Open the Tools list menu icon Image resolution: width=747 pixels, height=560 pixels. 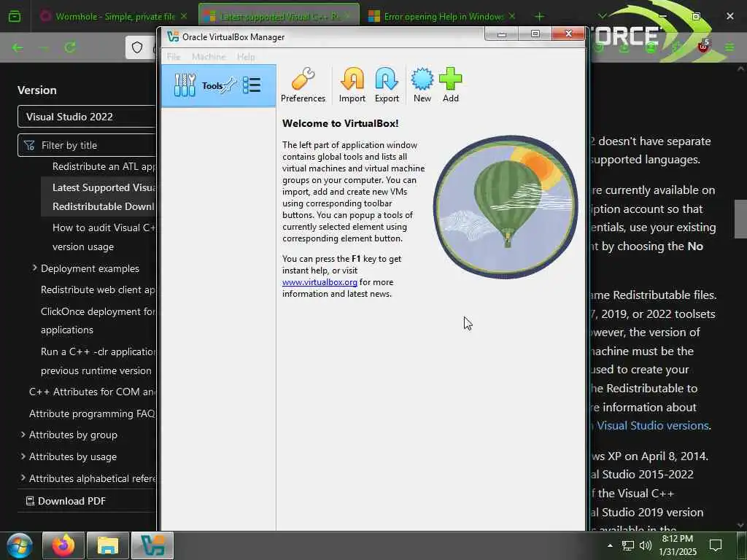click(x=252, y=85)
